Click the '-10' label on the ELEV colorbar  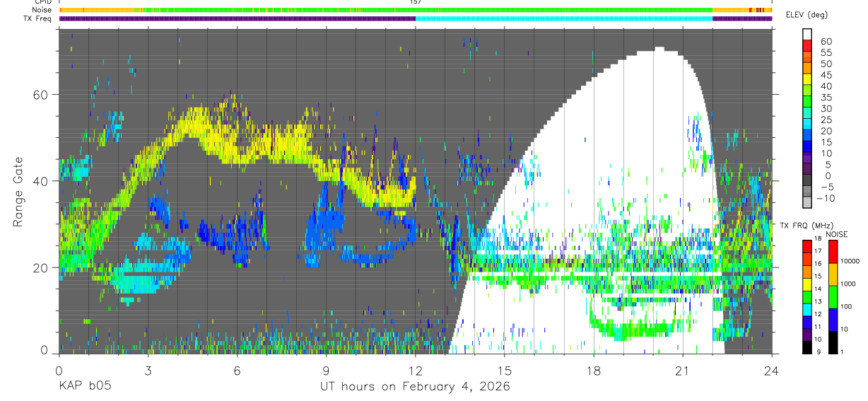click(x=826, y=198)
